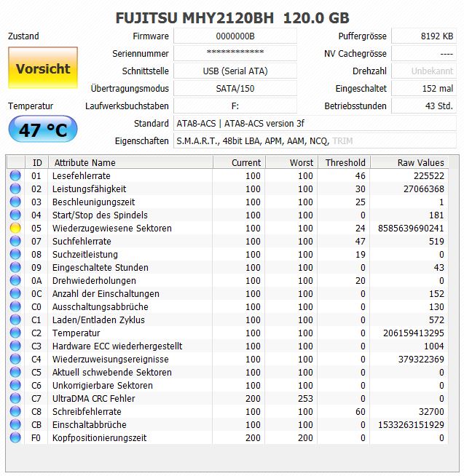This screenshot has height=476, width=464.
Task: Click the Laufwerksbuchstaben field F:
Action: click(235, 106)
